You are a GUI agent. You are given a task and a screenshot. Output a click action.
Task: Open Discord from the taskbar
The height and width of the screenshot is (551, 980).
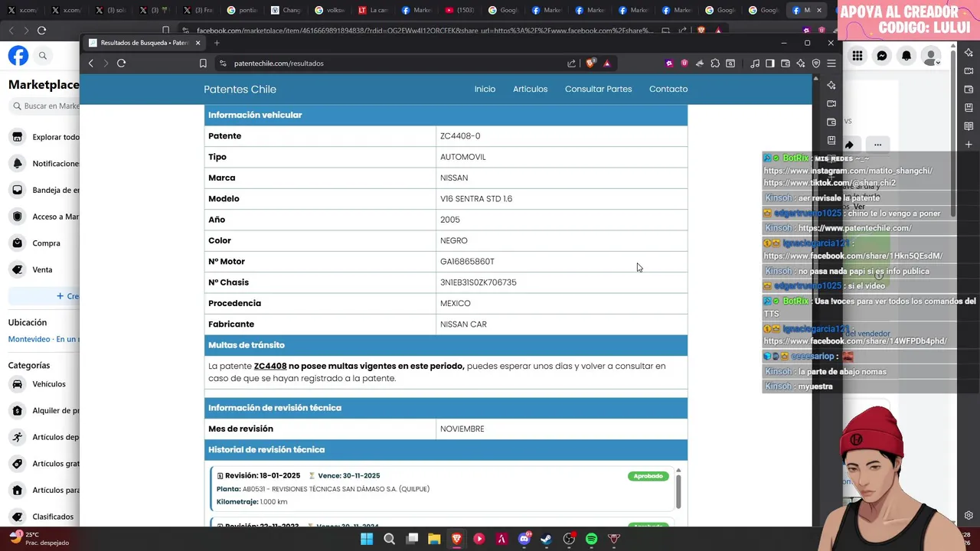click(x=524, y=539)
